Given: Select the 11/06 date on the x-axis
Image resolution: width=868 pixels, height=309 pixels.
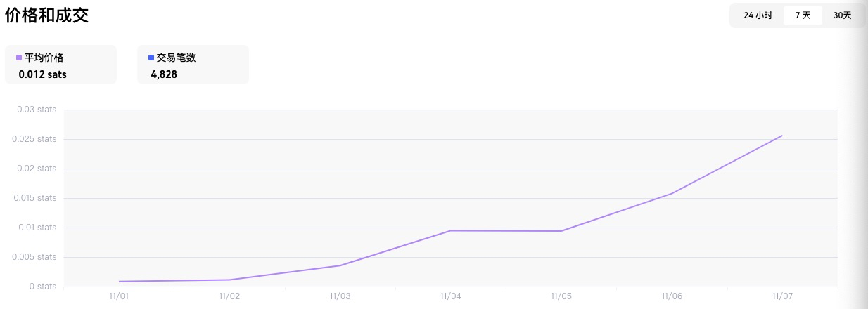Looking at the screenshot, I should [x=672, y=296].
